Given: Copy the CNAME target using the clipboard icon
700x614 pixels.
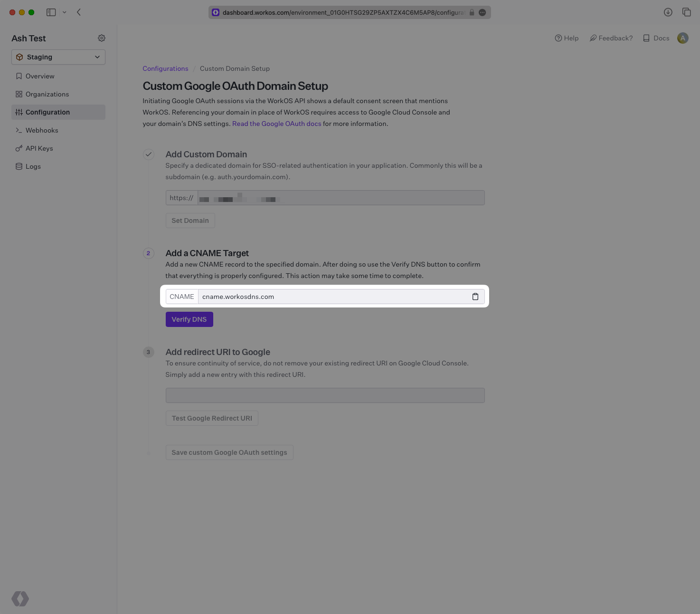Looking at the screenshot, I should click(x=475, y=296).
